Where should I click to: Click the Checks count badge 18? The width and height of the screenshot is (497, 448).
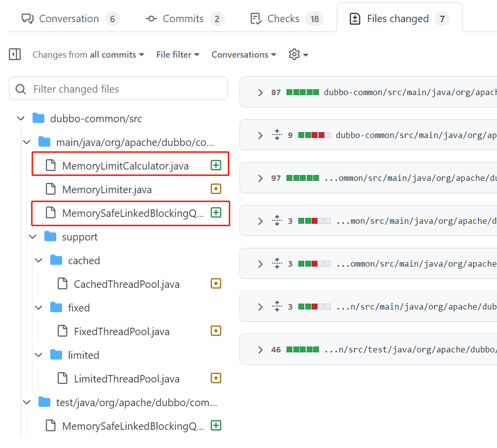pos(315,19)
